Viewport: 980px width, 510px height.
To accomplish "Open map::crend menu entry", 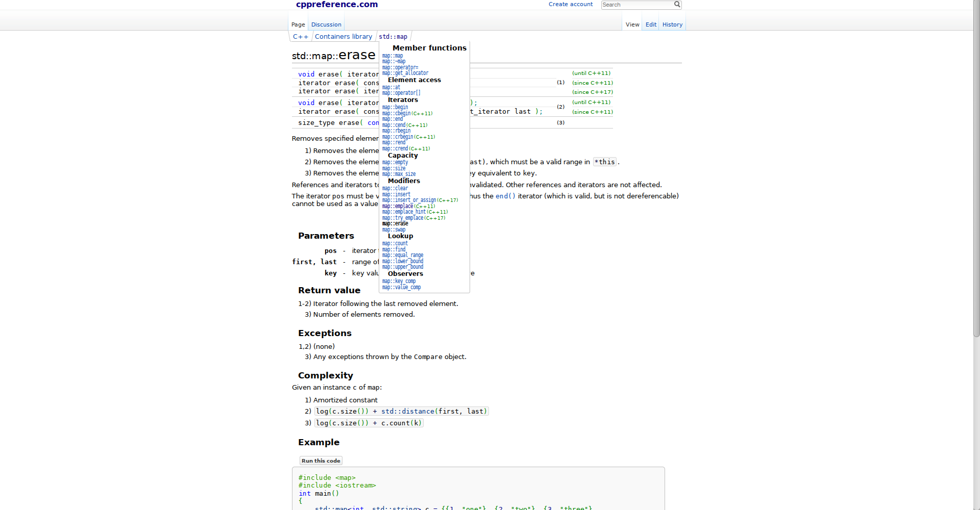I will tap(395, 148).
